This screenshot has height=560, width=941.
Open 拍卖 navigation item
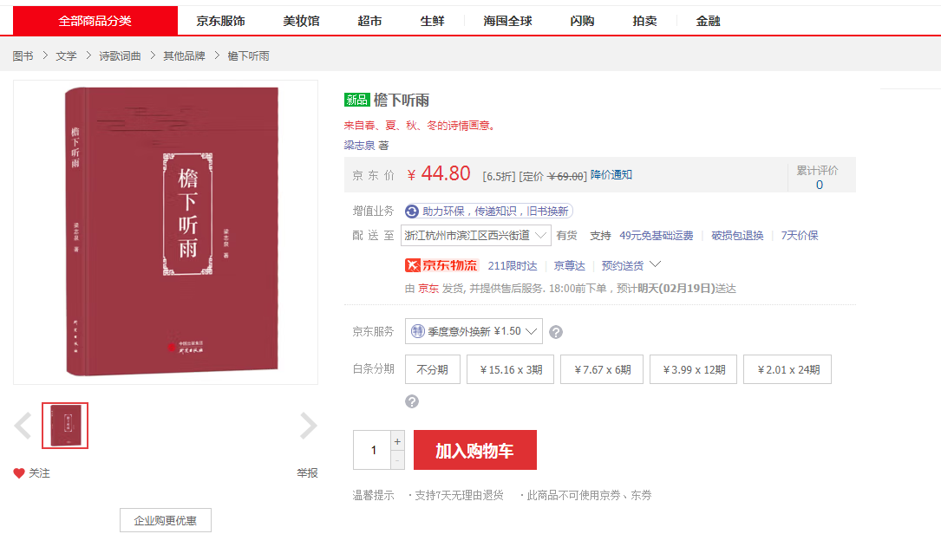(x=644, y=21)
